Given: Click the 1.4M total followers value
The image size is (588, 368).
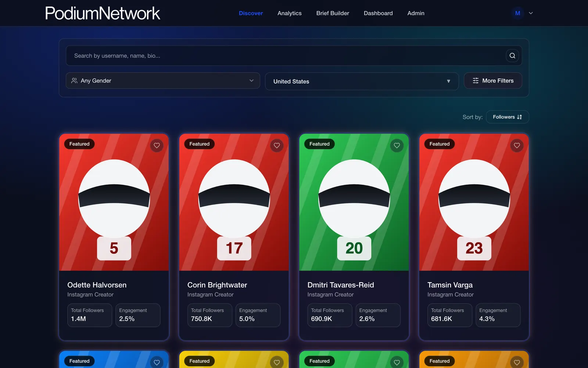Looking at the screenshot, I should pyautogui.click(x=78, y=319).
